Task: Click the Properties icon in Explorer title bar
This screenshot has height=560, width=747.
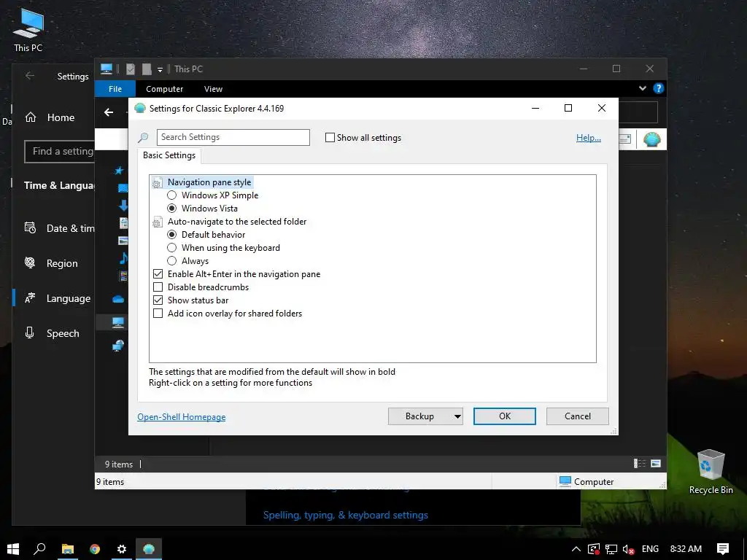Action: (130, 69)
